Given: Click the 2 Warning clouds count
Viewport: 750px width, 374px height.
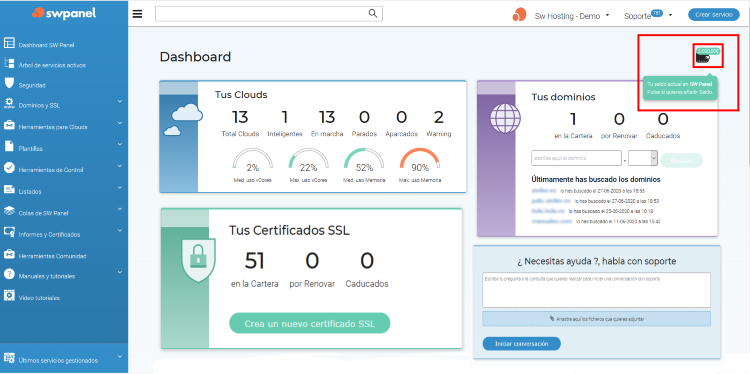Looking at the screenshot, I should coord(439,117).
